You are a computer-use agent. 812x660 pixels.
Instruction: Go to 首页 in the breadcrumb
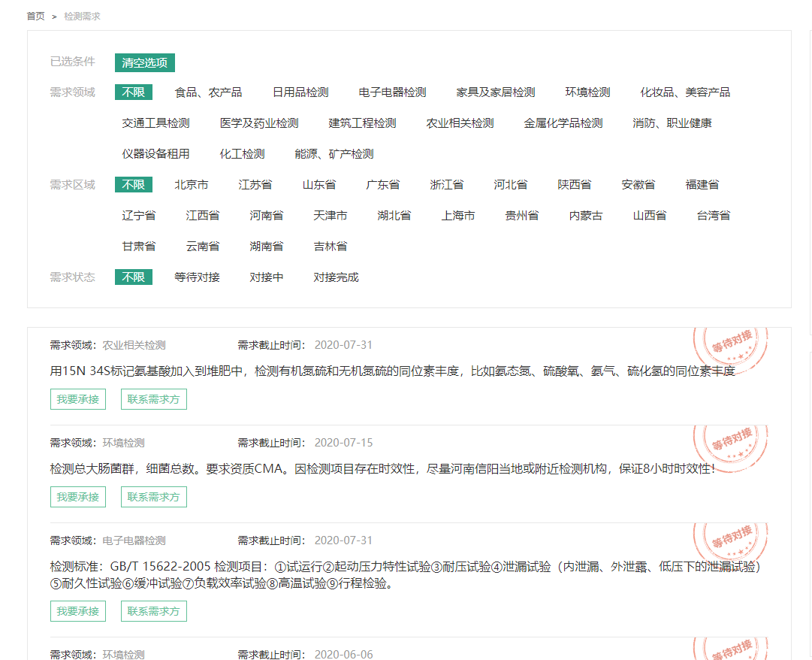pyautogui.click(x=35, y=16)
